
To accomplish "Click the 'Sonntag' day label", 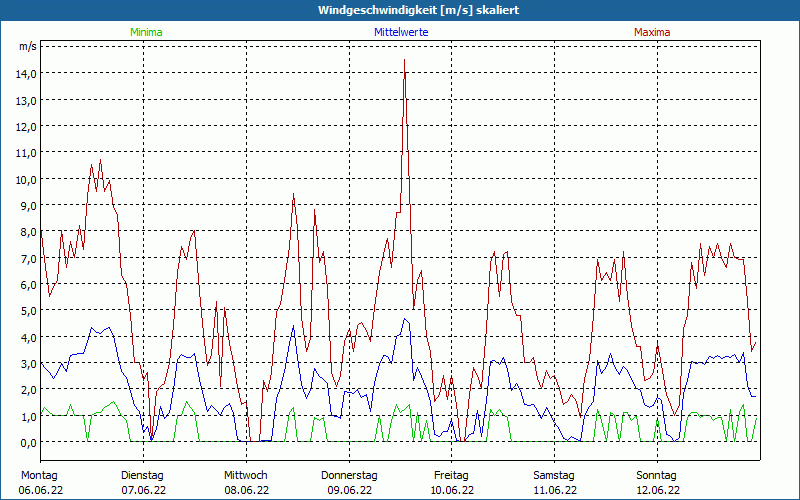I will click(x=657, y=476).
